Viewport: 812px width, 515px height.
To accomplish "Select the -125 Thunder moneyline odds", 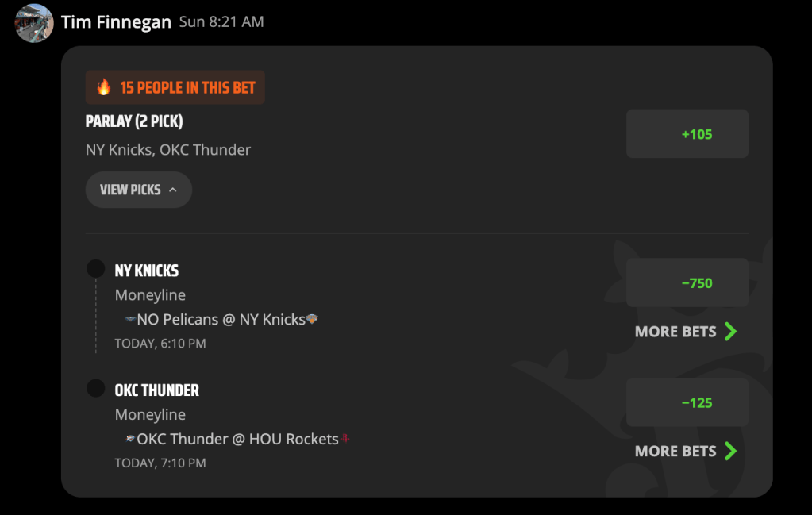I will [x=687, y=402].
